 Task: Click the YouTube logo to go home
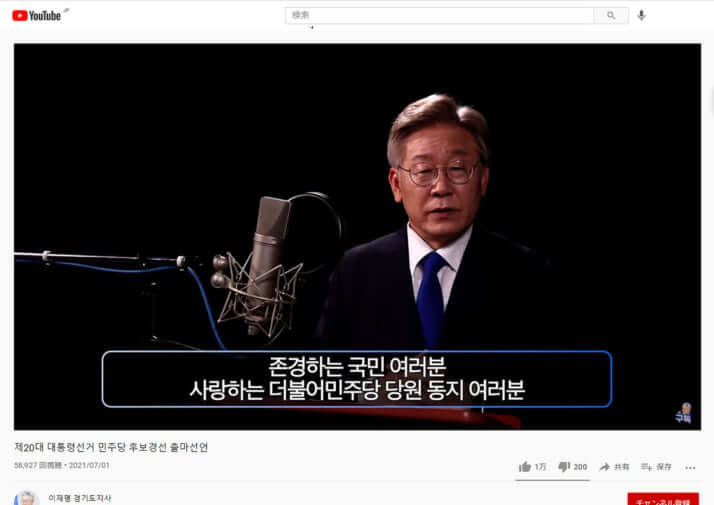[37, 15]
